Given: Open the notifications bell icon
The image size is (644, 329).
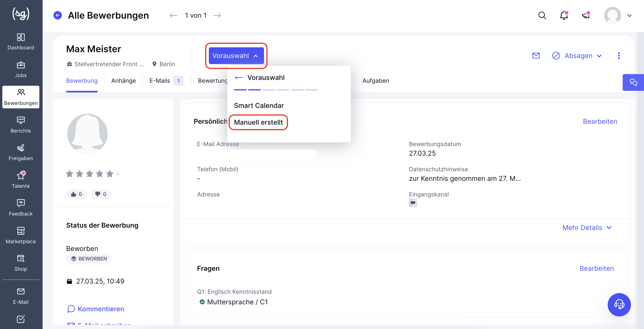Looking at the screenshot, I should (564, 16).
